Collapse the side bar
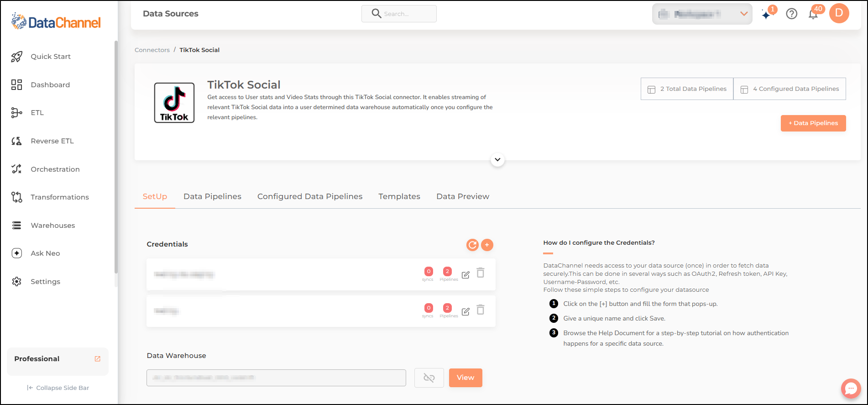This screenshot has width=868, height=405. [x=58, y=388]
